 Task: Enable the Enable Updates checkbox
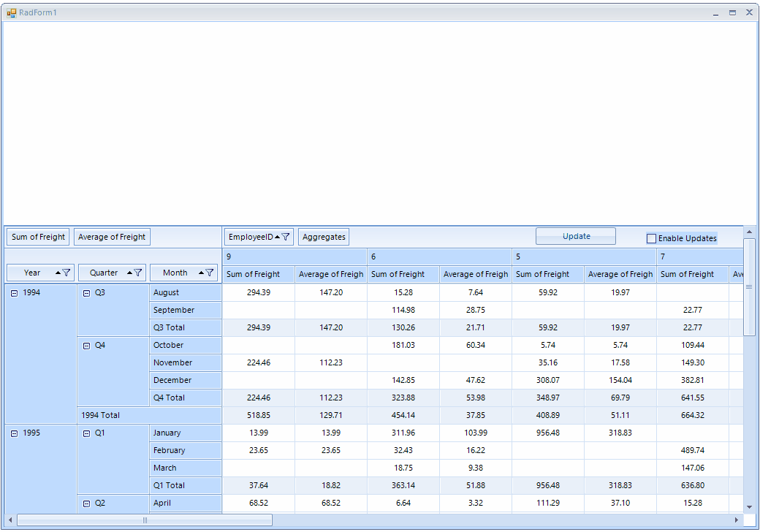click(652, 238)
